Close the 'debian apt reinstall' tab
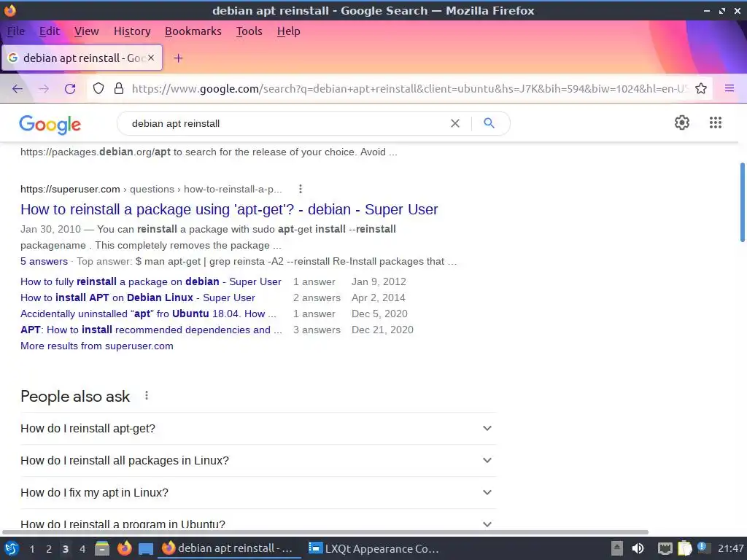Screen dimensions: 747x560 [151, 58]
